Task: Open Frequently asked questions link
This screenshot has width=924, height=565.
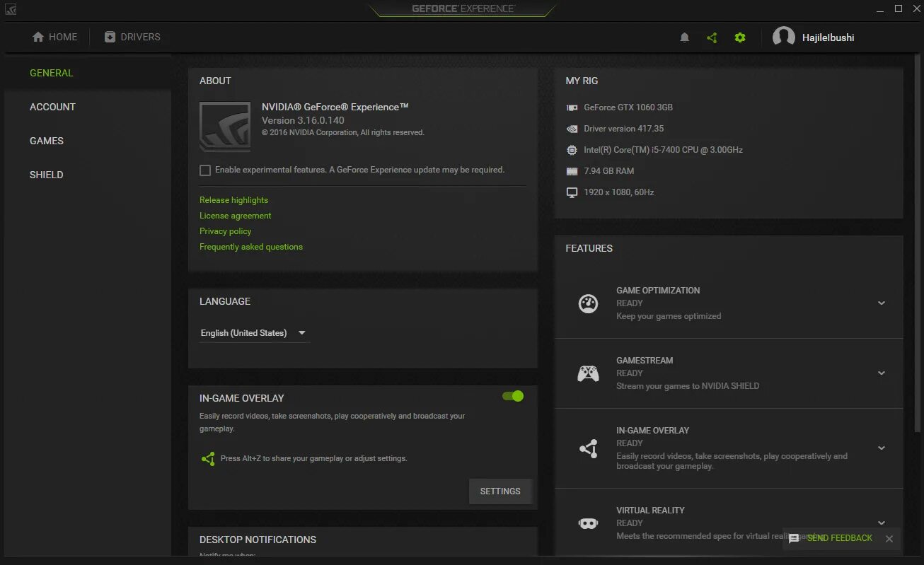Action: (250, 247)
